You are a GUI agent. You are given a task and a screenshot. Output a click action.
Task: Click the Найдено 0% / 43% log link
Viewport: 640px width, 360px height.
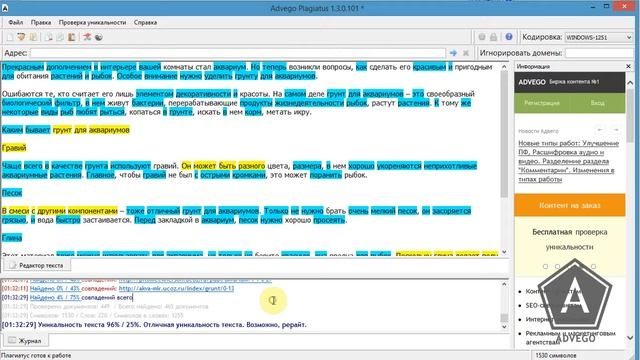coord(55,289)
